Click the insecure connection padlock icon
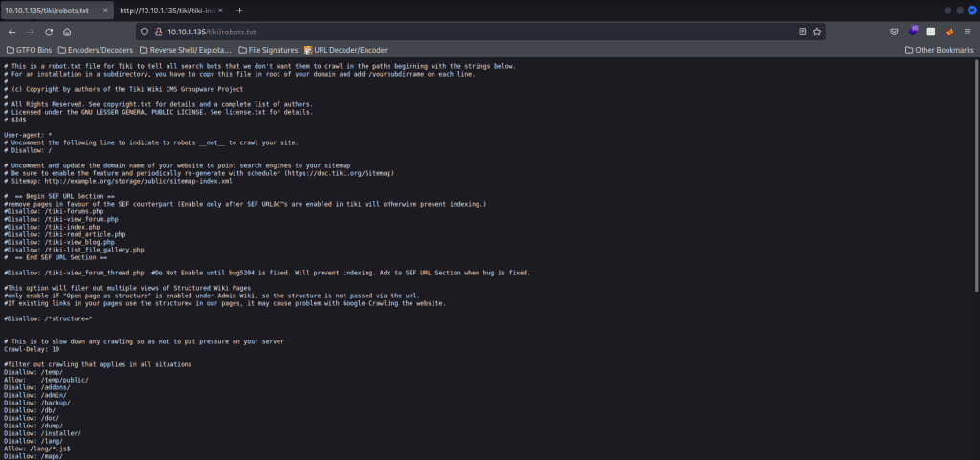The height and width of the screenshot is (460, 980). (x=158, y=31)
